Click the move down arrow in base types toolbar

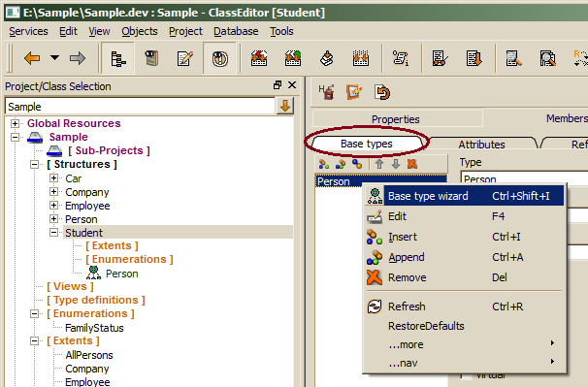point(396,164)
